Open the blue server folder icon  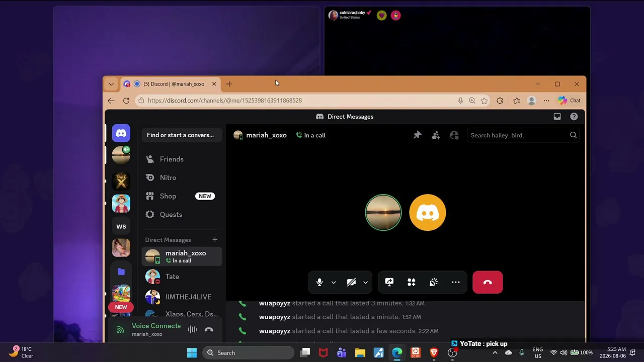(x=121, y=271)
